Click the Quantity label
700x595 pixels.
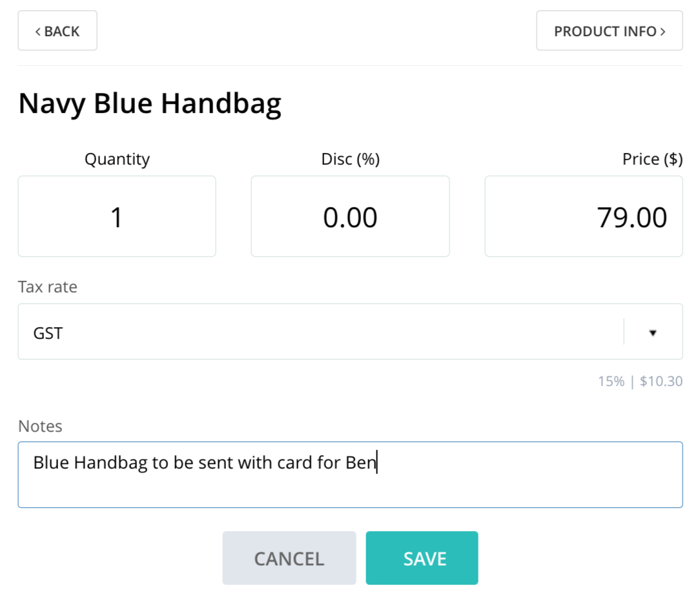117,159
